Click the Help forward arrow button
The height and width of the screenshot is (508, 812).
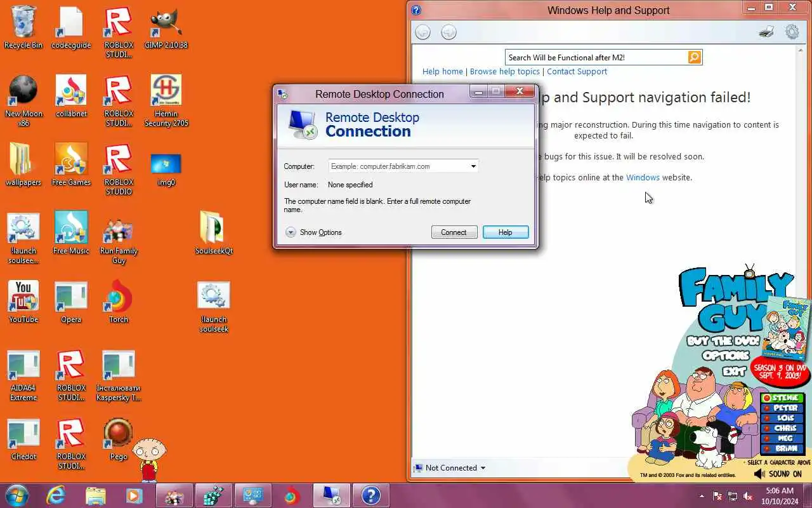(x=449, y=32)
